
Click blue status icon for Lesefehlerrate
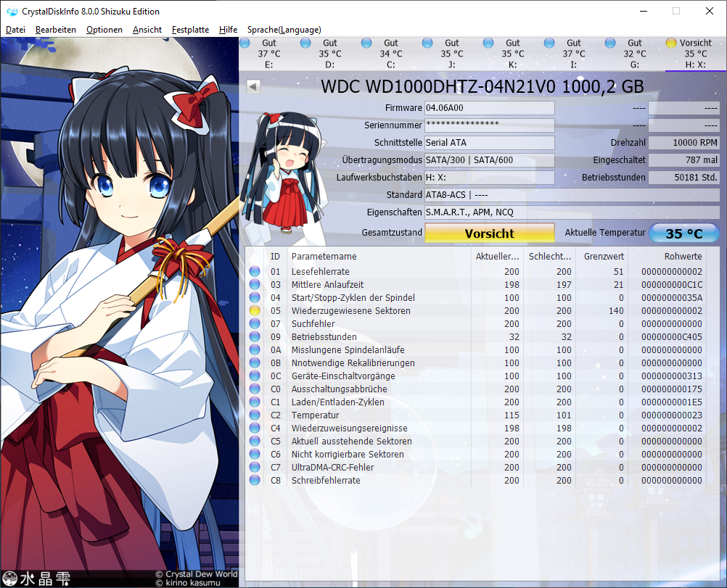point(255,272)
